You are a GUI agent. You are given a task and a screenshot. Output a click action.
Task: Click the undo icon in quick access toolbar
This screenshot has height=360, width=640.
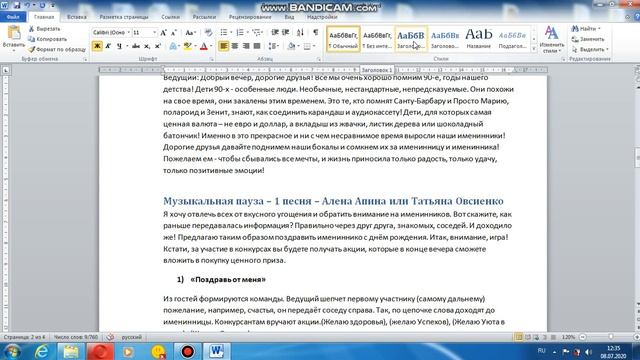[x=27, y=5]
